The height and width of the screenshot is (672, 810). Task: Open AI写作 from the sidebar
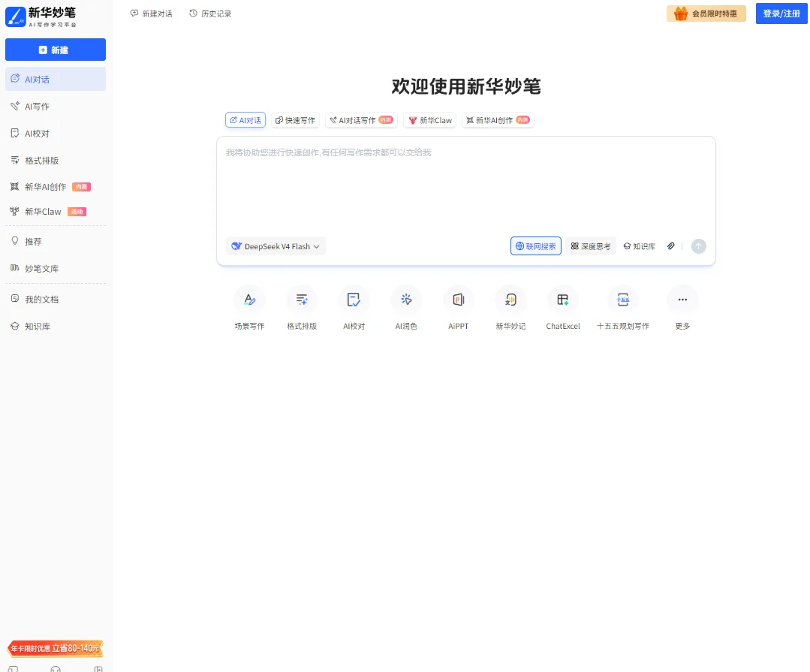[x=56, y=107]
